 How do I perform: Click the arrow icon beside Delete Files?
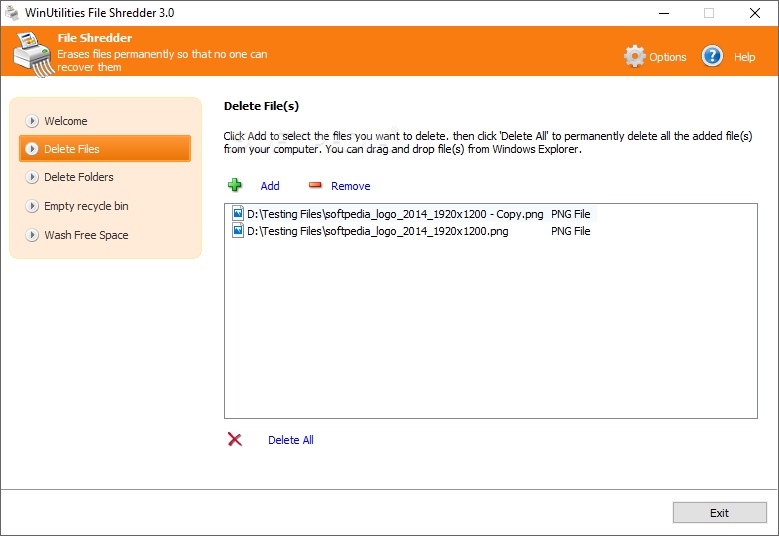point(32,149)
